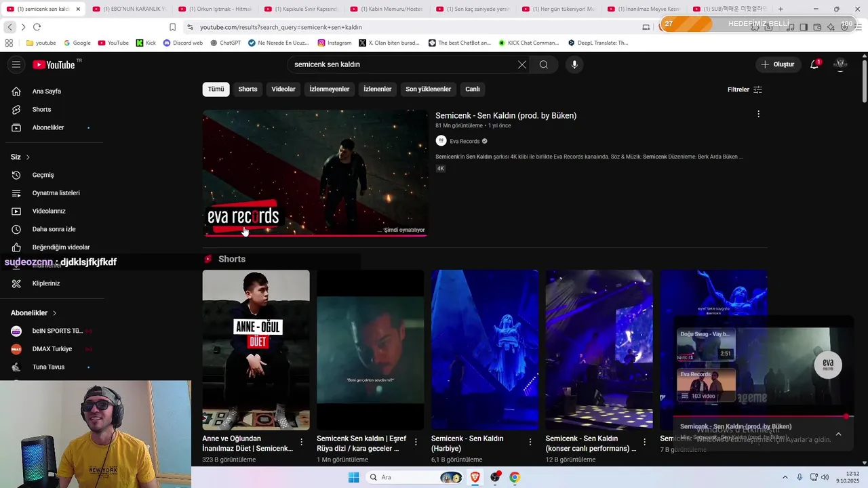Select the Canlı filter chip

click(473, 89)
